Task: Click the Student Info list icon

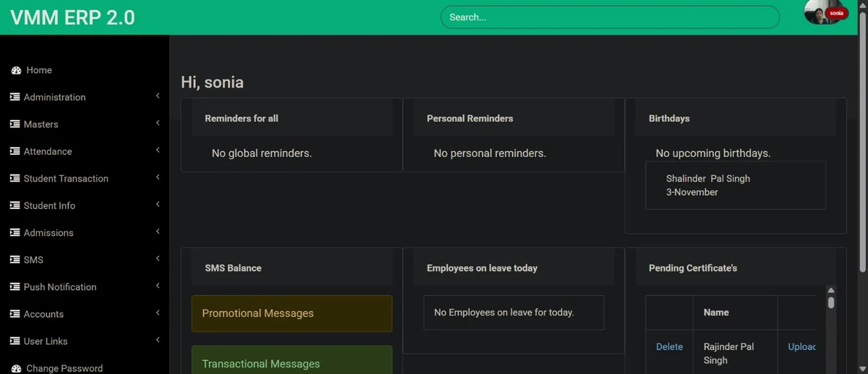Action: point(14,205)
